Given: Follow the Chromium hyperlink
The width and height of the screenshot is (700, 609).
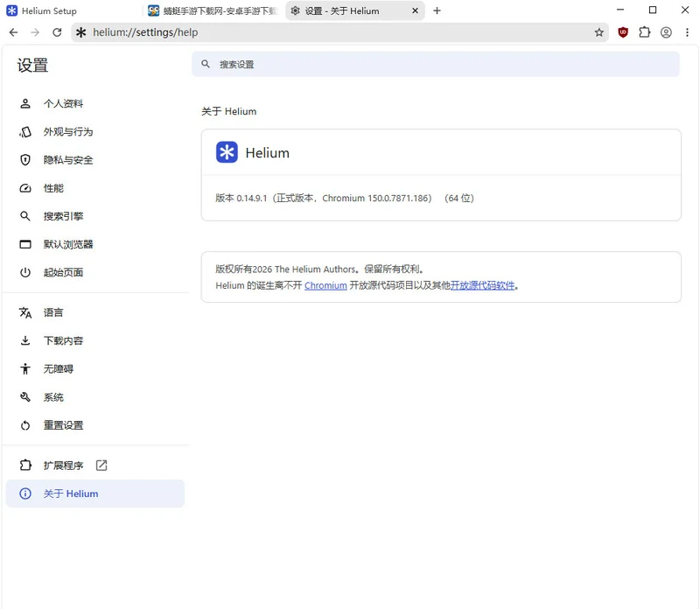Looking at the screenshot, I should (x=325, y=285).
